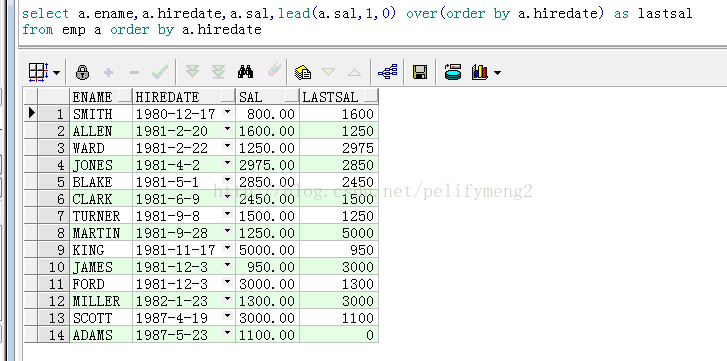Open date dropdown in WARD row
Image resolution: width=727 pixels, height=361 pixels.
coord(227,146)
